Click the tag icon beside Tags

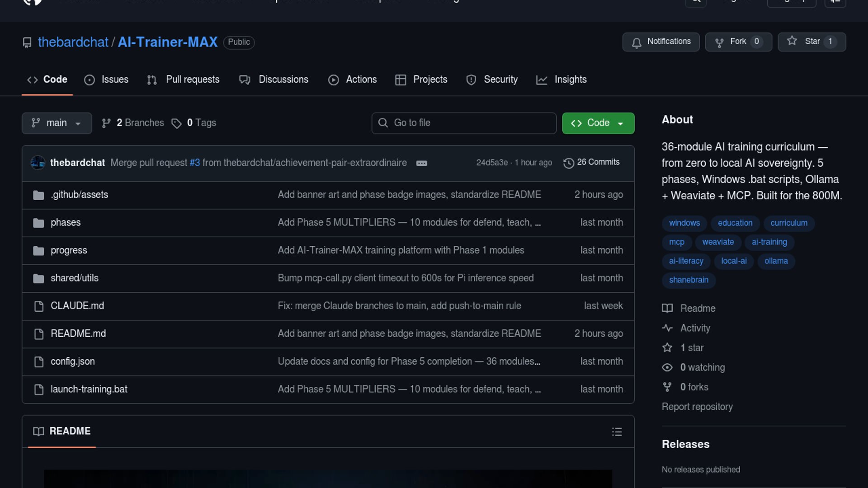tap(176, 123)
